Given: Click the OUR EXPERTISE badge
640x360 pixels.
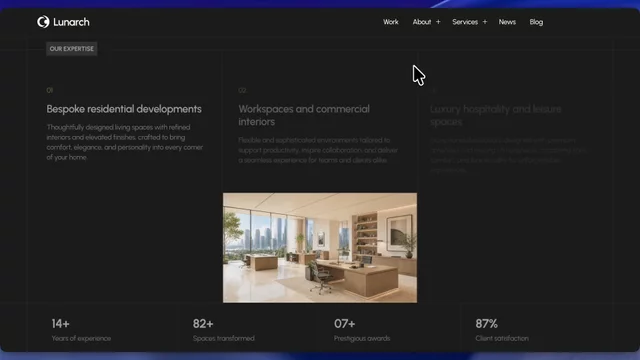Looking at the screenshot, I should 71,49.
